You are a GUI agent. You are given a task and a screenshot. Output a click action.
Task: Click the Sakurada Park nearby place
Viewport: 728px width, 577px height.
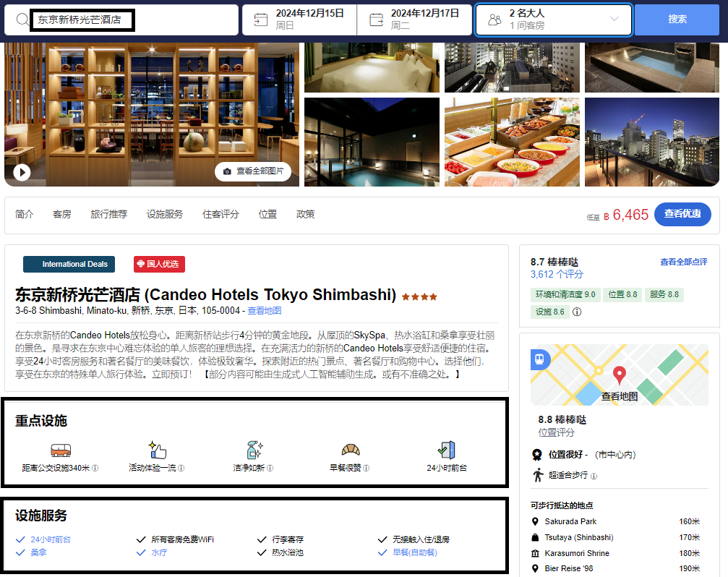tap(570, 521)
